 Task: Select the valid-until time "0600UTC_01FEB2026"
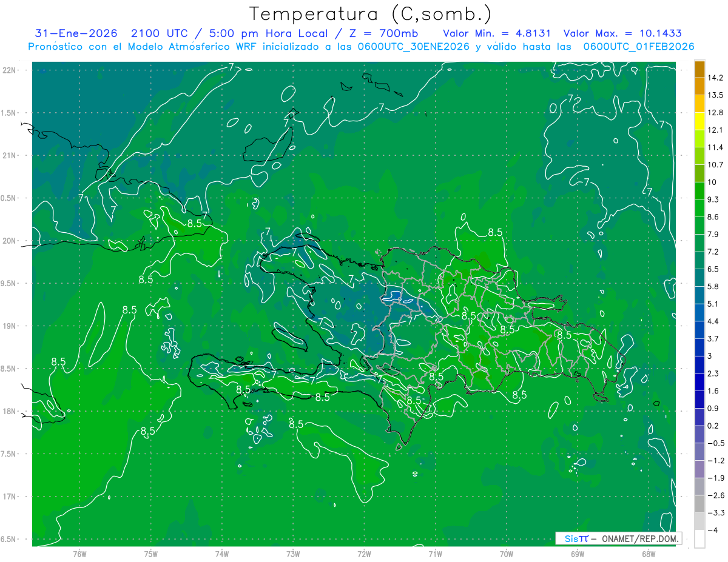(638, 46)
